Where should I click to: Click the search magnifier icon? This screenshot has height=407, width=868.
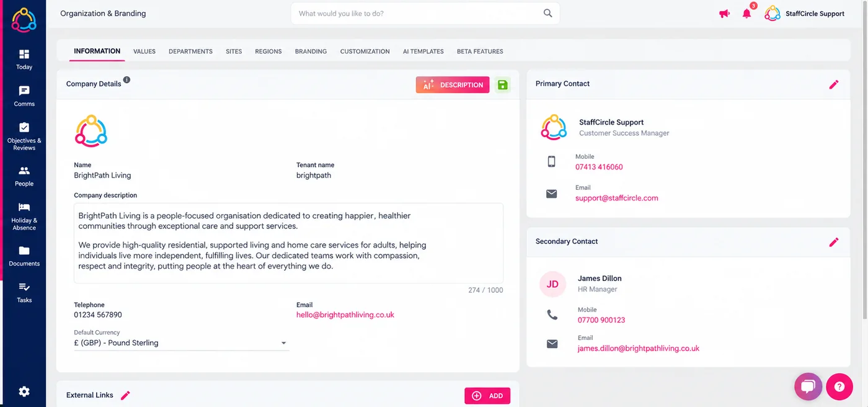click(547, 13)
